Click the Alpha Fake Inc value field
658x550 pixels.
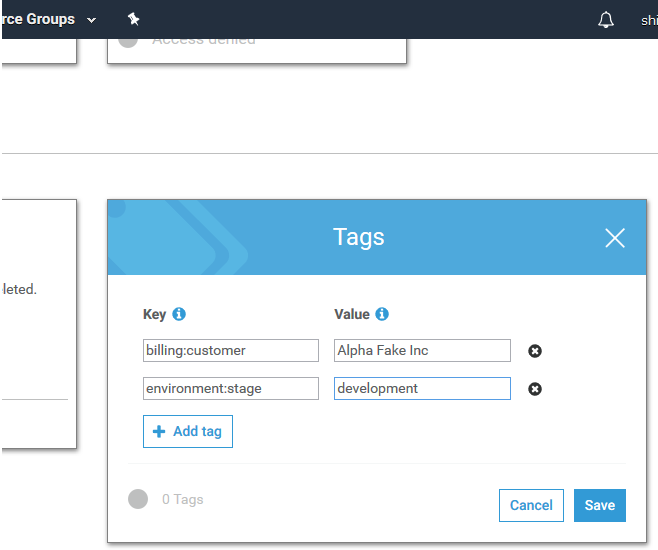[x=422, y=350]
